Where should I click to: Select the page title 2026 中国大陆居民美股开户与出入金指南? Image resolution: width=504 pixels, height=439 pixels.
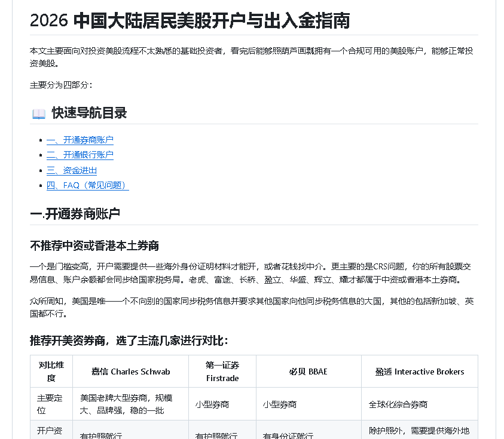[190, 21]
